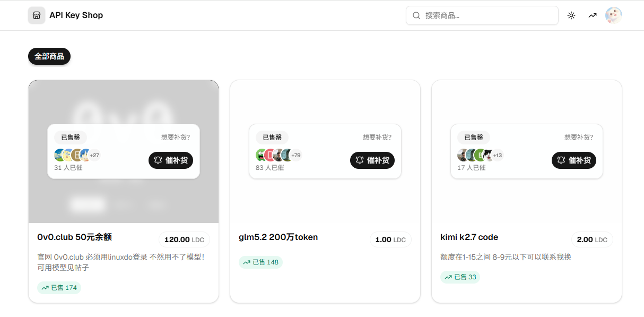Screen dimensions: 644x317
Task: Click the 83 人已催 text
Action: click(x=269, y=168)
